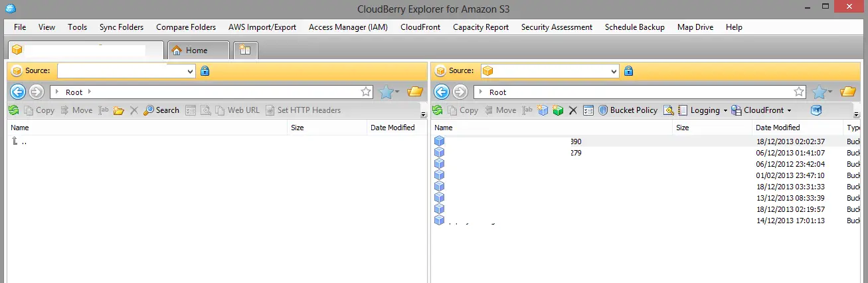This screenshot has width=868, height=283.
Task: Open the CloudFront dropdown in right toolbar
Action: tap(761, 110)
